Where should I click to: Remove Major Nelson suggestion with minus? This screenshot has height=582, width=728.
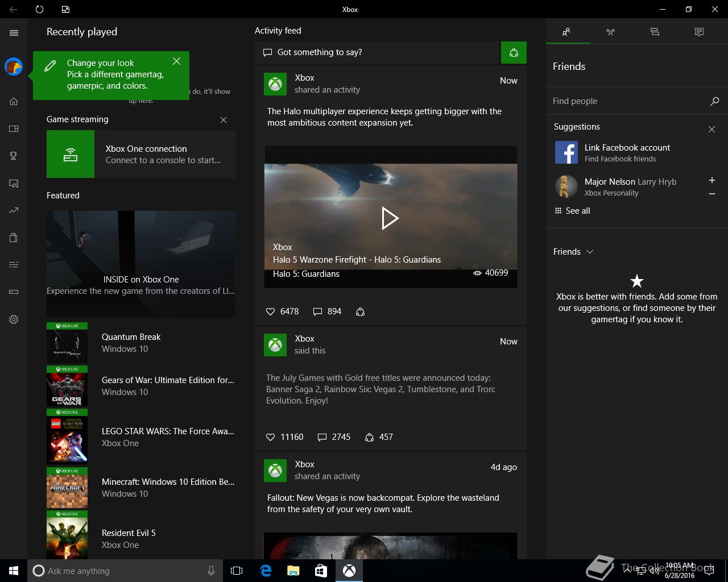pyautogui.click(x=712, y=194)
